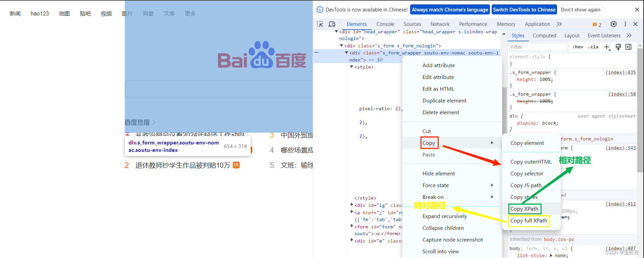Open the (index):58 source link

pos(622,94)
